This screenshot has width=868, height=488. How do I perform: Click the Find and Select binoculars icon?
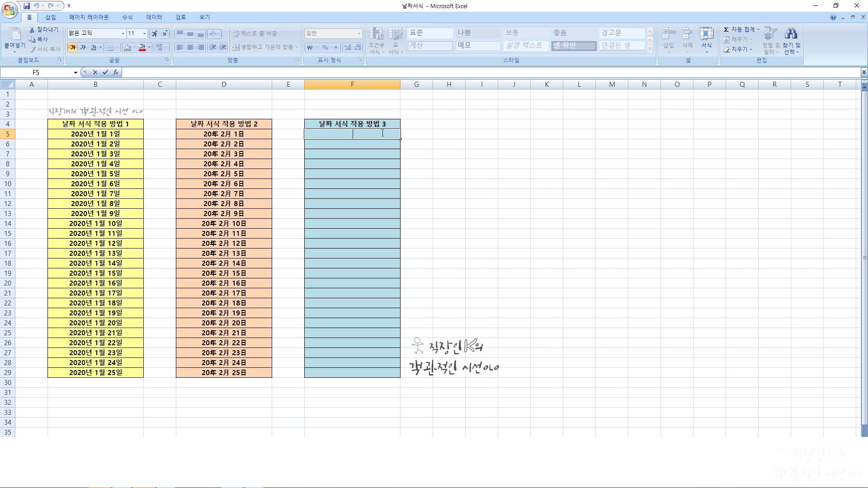(x=791, y=34)
